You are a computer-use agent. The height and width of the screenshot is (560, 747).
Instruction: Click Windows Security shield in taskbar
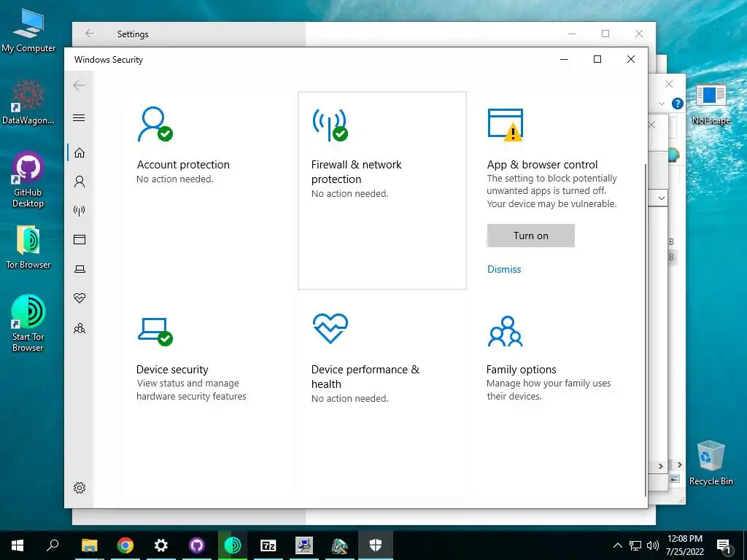[x=376, y=545]
